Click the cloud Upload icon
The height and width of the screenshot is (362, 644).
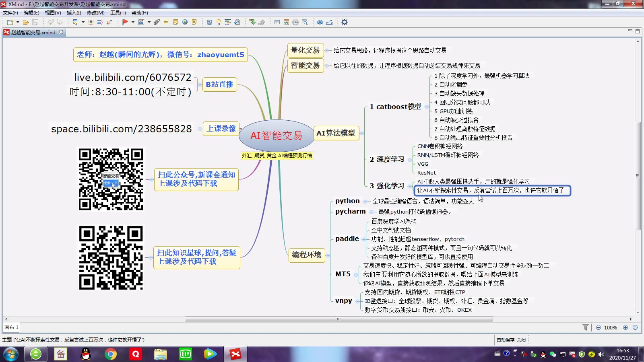[x=320, y=22]
